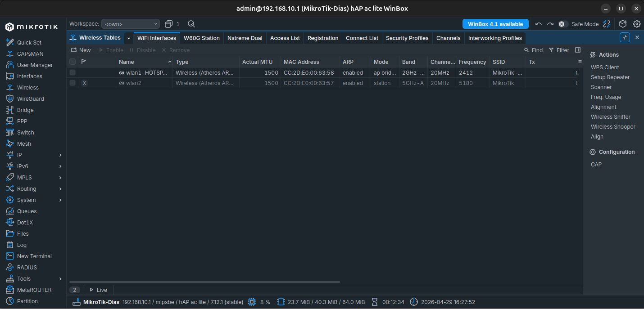The image size is (644, 309).
Task: Open Freq. Usage action
Action: pyautogui.click(x=606, y=97)
